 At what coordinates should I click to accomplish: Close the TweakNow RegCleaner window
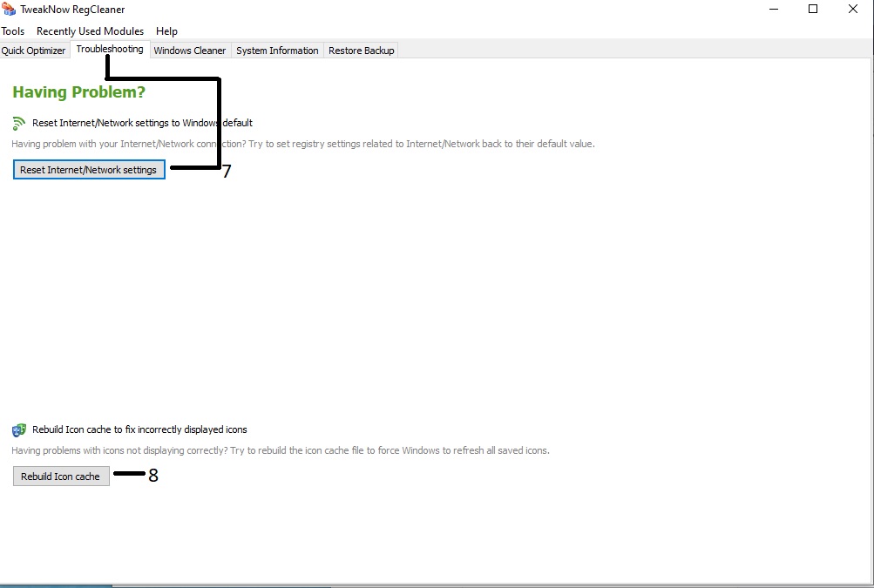pyautogui.click(x=853, y=9)
